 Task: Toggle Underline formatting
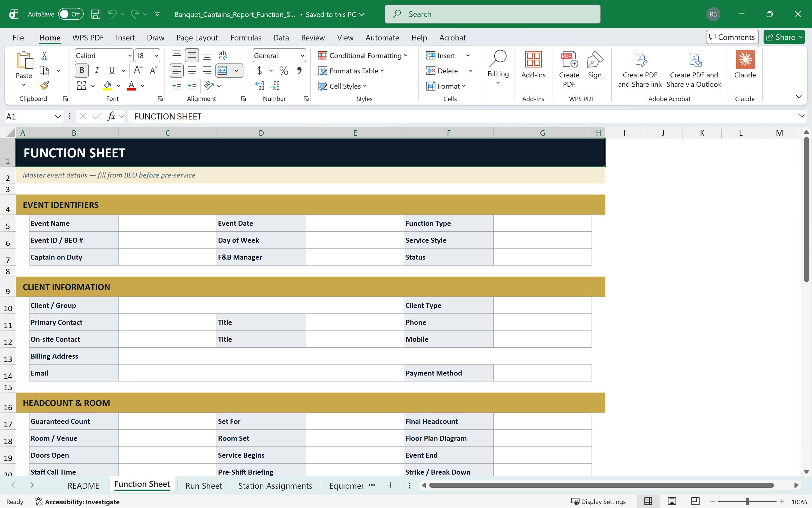pyautogui.click(x=112, y=70)
